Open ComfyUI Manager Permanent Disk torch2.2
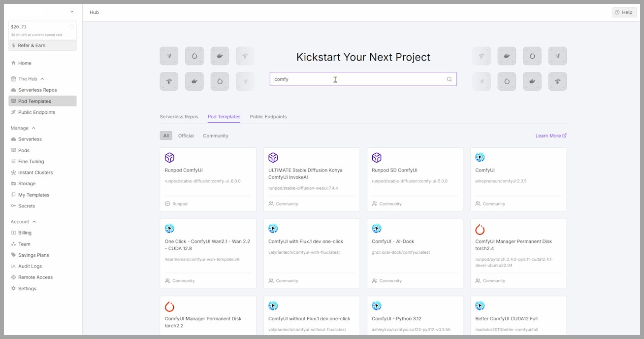This screenshot has width=644, height=339. (x=208, y=315)
